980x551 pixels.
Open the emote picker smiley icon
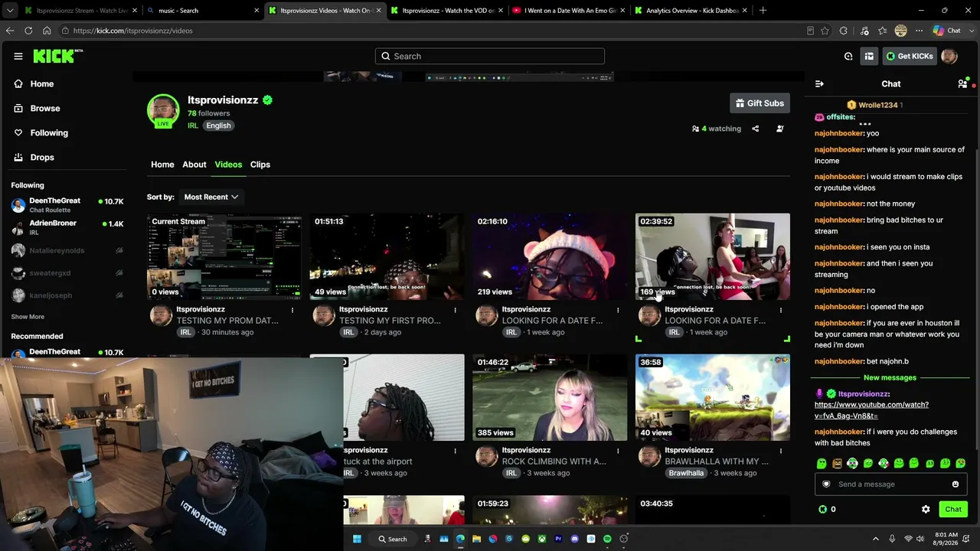point(955,484)
